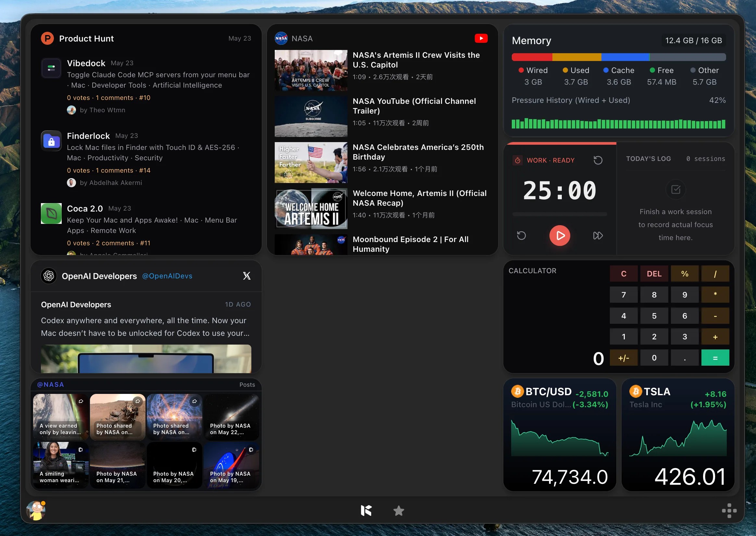Image resolution: width=756 pixels, height=536 pixels.
Task: Click carousel icon on 'A view earned' photo
Action: coord(81,402)
